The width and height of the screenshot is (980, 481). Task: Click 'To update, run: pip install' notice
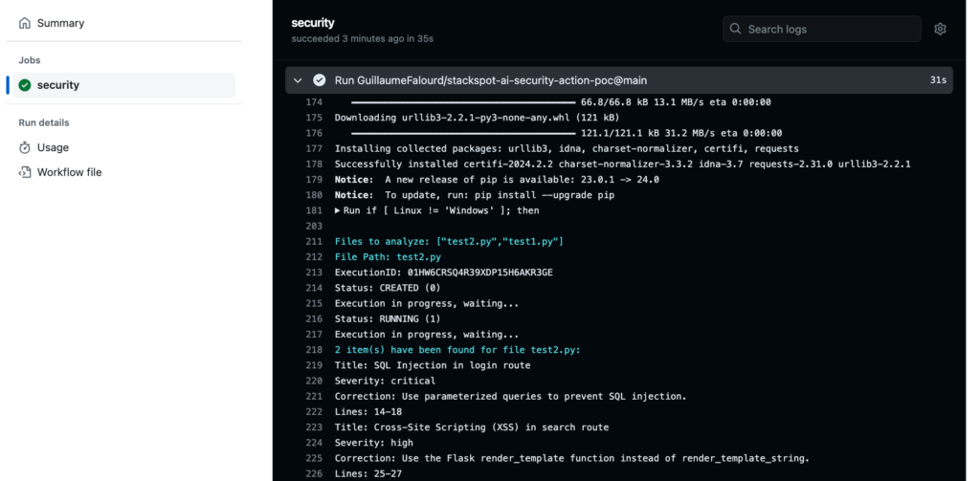point(475,195)
